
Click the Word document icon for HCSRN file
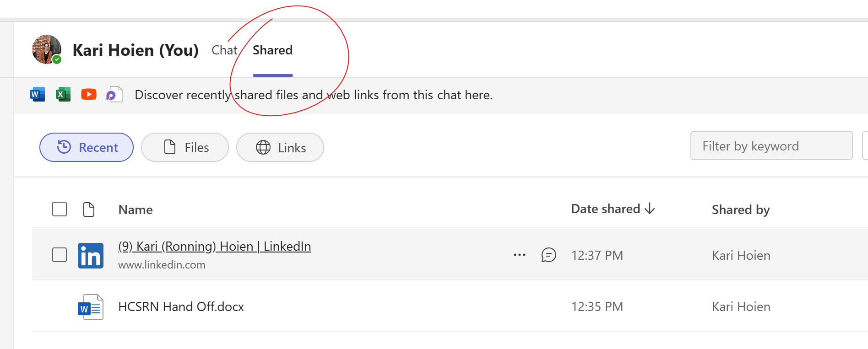click(91, 306)
